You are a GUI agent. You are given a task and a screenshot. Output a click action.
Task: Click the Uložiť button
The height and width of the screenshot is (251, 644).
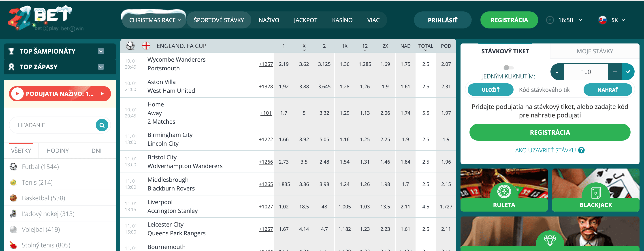pyautogui.click(x=490, y=90)
